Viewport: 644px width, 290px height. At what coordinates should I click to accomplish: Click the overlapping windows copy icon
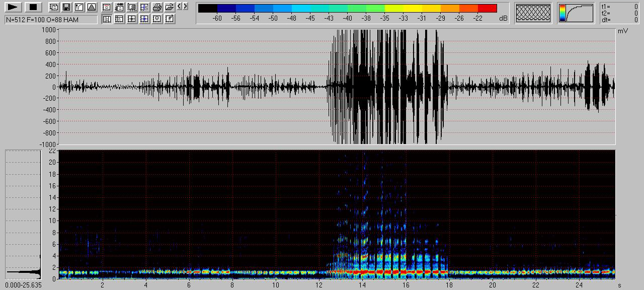click(x=54, y=7)
